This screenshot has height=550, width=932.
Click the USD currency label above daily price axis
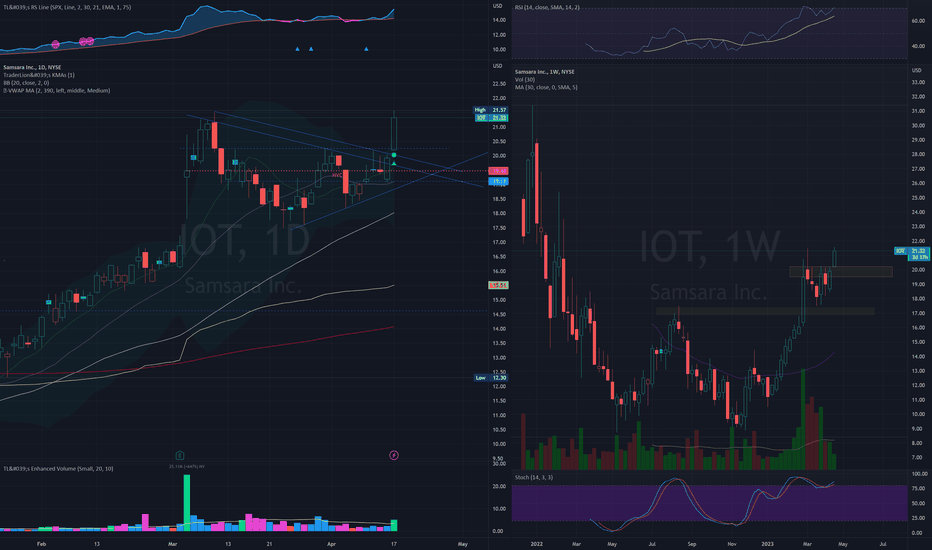[498, 66]
